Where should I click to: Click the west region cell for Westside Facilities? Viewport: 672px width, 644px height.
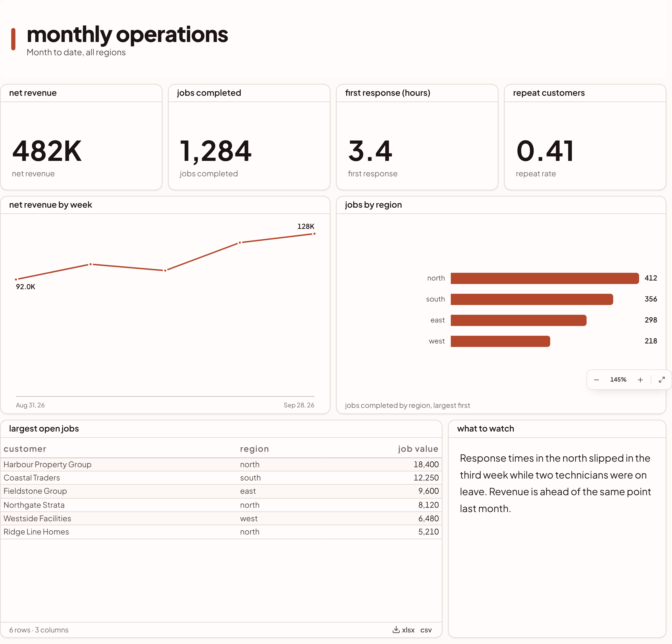click(x=249, y=518)
